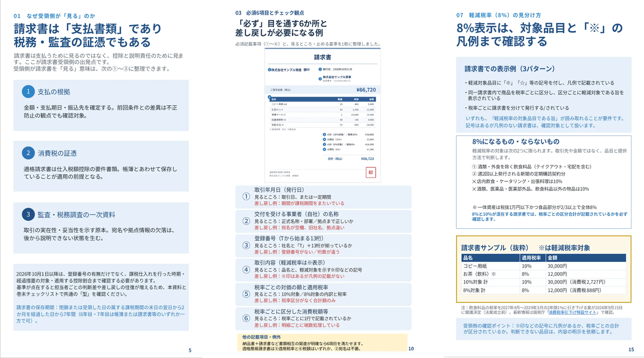The height and width of the screenshot is (358, 644).
Task: Click the dark circle 3 beside 監査・税務調査の一次資料
Action: point(28,214)
